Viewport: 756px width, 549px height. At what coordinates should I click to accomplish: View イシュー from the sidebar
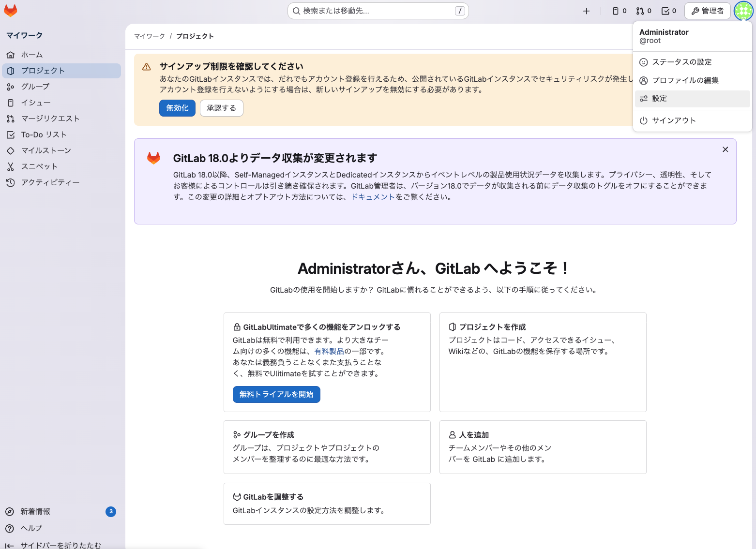35,103
